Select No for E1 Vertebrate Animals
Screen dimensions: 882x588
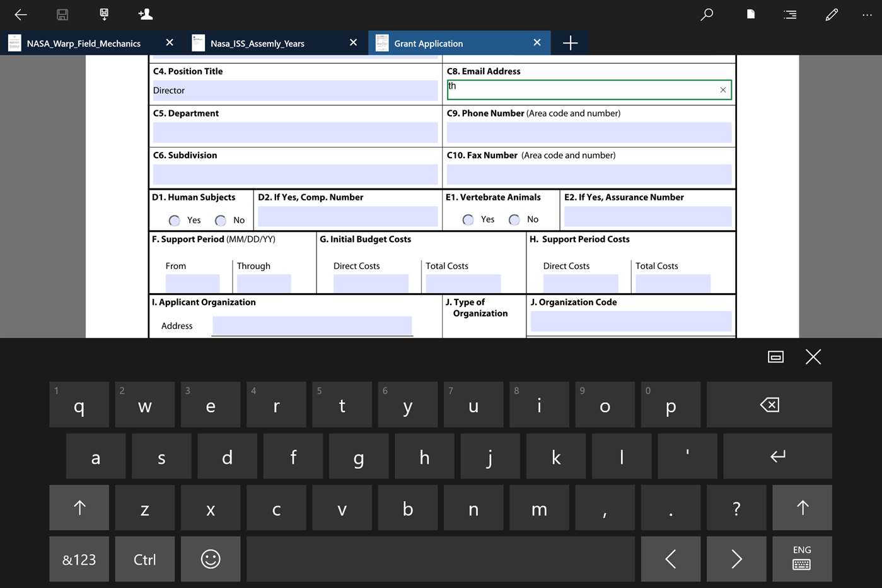pyautogui.click(x=514, y=219)
